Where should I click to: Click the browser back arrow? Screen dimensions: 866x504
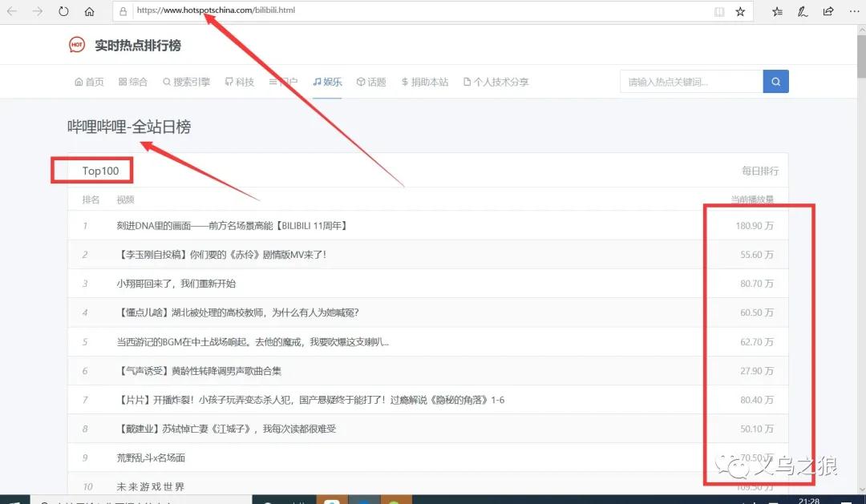pyautogui.click(x=12, y=12)
